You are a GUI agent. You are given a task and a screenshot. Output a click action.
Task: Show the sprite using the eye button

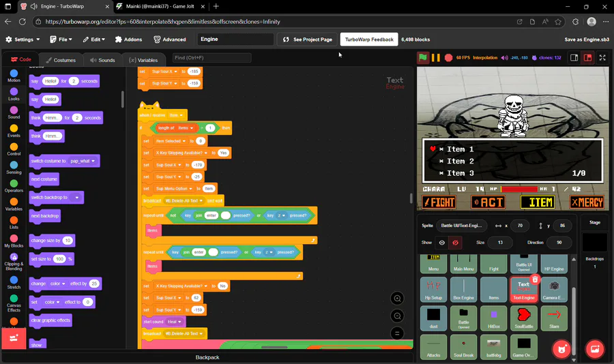441,243
